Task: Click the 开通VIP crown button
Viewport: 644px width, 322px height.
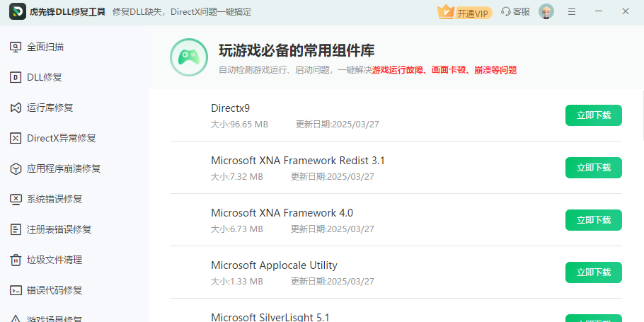Action: pyautogui.click(x=464, y=12)
